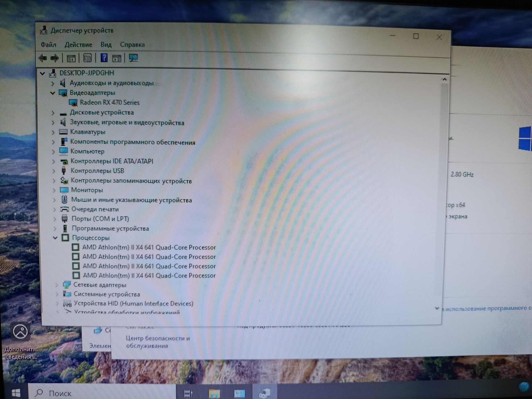Viewport: 532px width, 399px height.
Task: Select the DESKTOP-JJPDGHH computer icon
Action: point(53,73)
